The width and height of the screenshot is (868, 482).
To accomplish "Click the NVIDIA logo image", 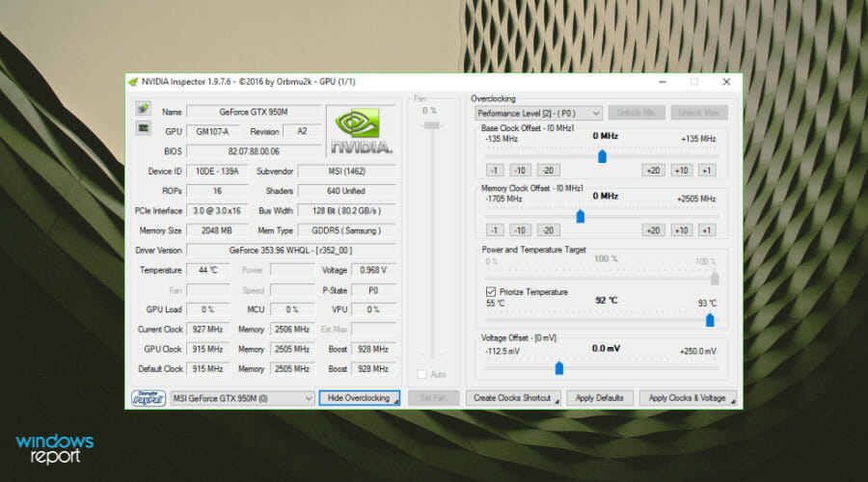I will pyautogui.click(x=361, y=130).
